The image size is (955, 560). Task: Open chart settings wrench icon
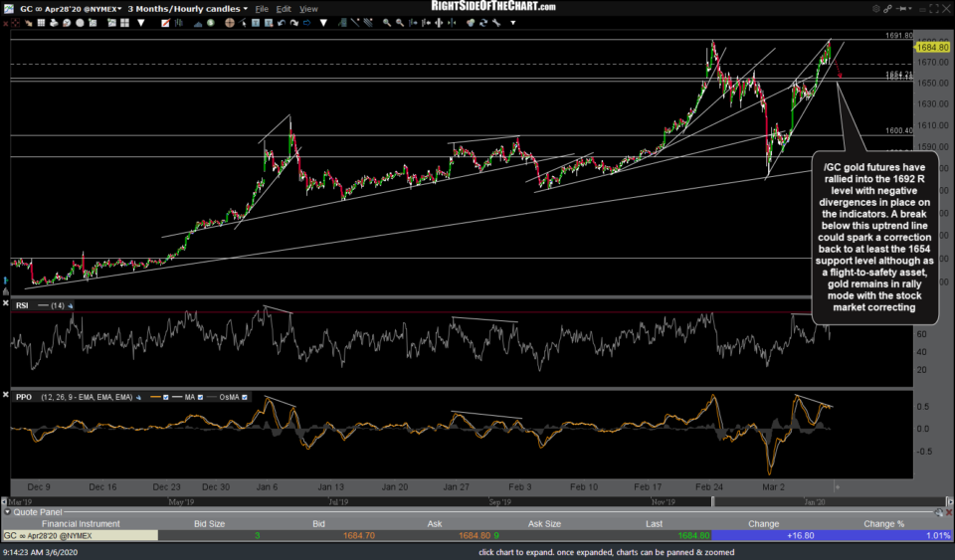[875, 9]
